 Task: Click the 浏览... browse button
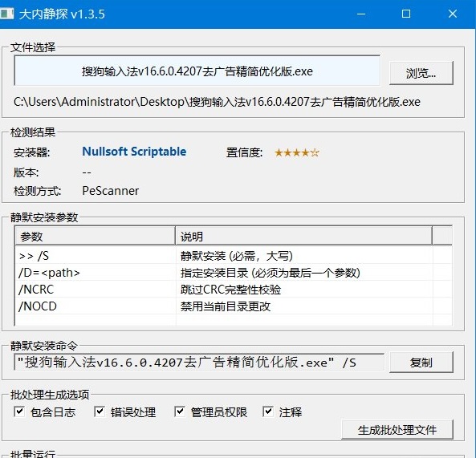421,73
